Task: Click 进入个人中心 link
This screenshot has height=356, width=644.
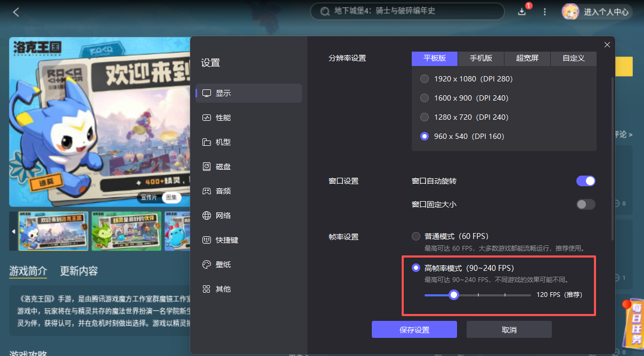Action: [606, 12]
